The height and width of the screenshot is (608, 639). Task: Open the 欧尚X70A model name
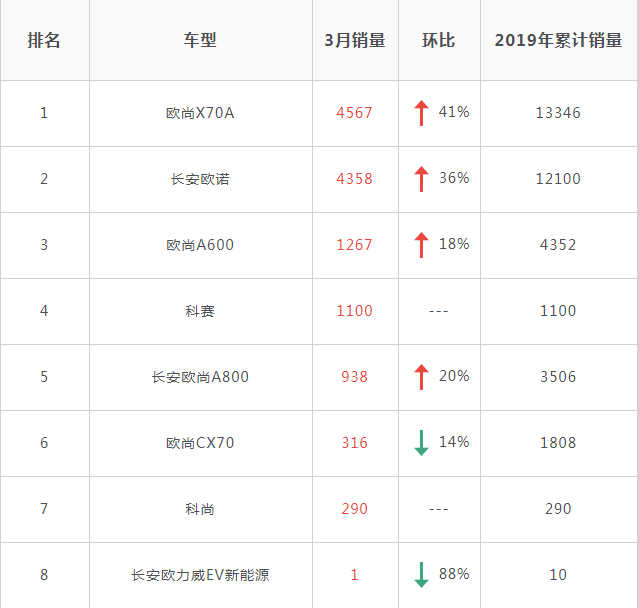click(200, 113)
